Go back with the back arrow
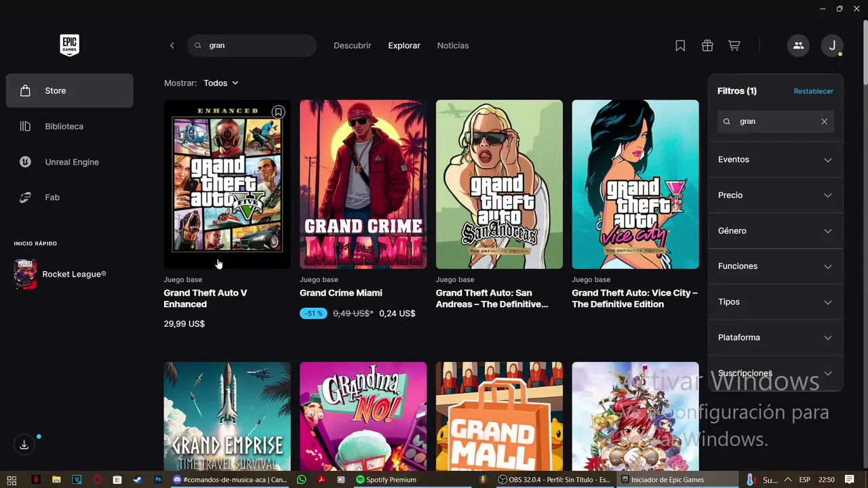Image resolution: width=868 pixels, height=488 pixels. [172, 45]
